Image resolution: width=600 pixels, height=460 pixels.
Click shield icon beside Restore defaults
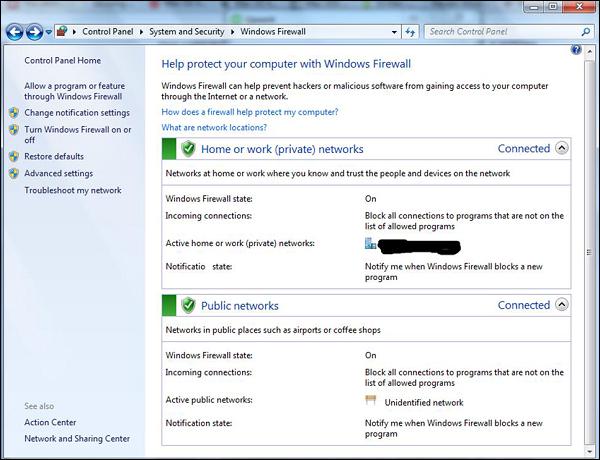click(14, 156)
